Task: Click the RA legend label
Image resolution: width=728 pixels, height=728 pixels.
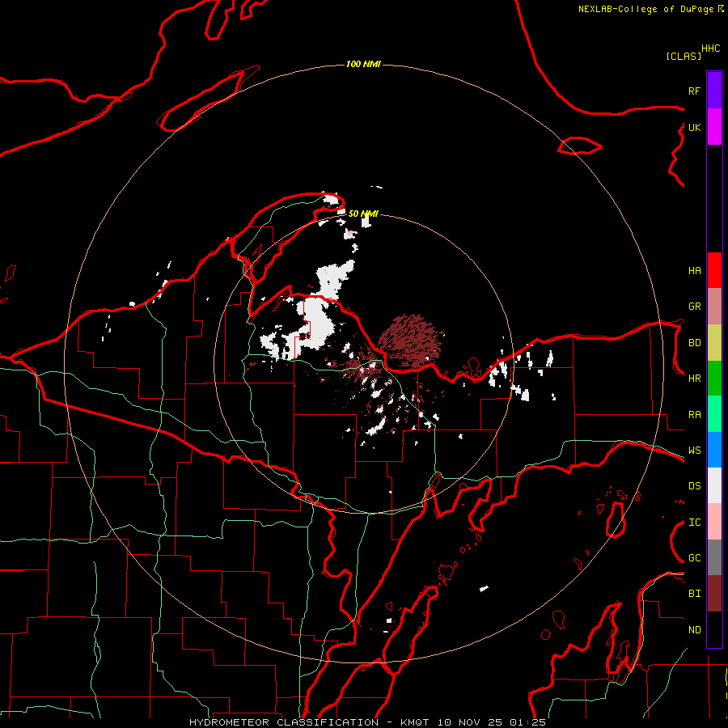Action: 695,415
